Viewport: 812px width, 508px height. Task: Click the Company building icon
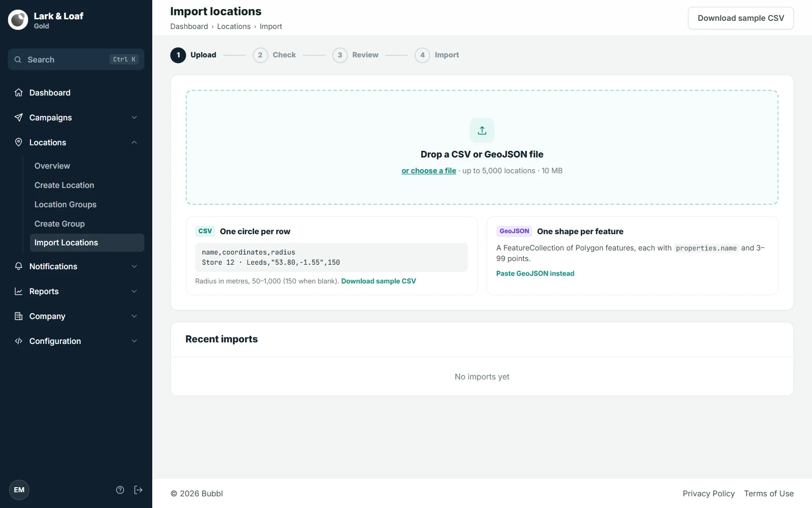[x=19, y=316]
